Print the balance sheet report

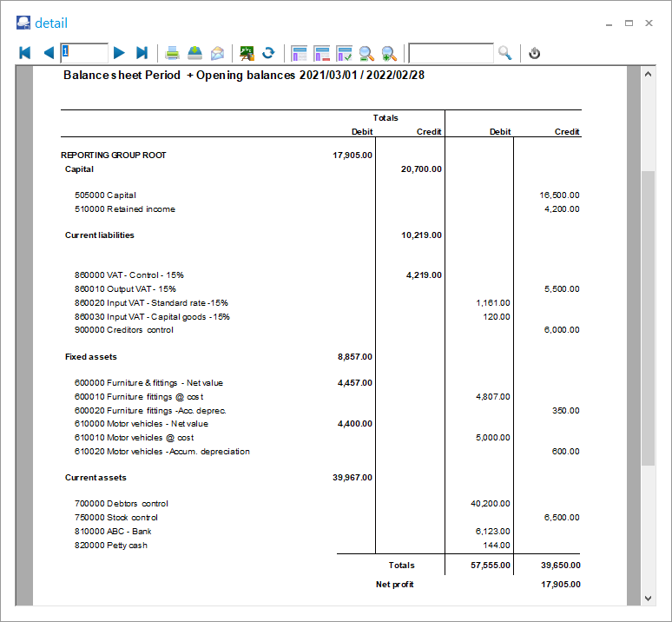tap(173, 53)
